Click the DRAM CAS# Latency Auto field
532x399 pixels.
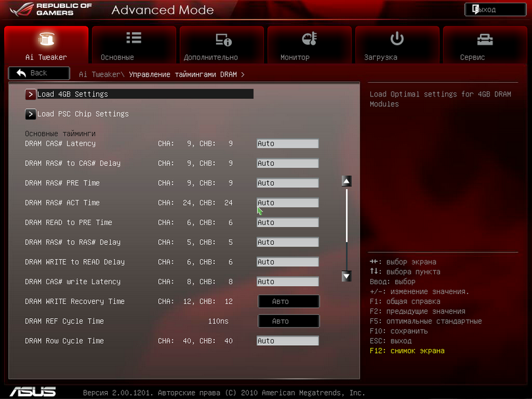pyautogui.click(x=287, y=144)
